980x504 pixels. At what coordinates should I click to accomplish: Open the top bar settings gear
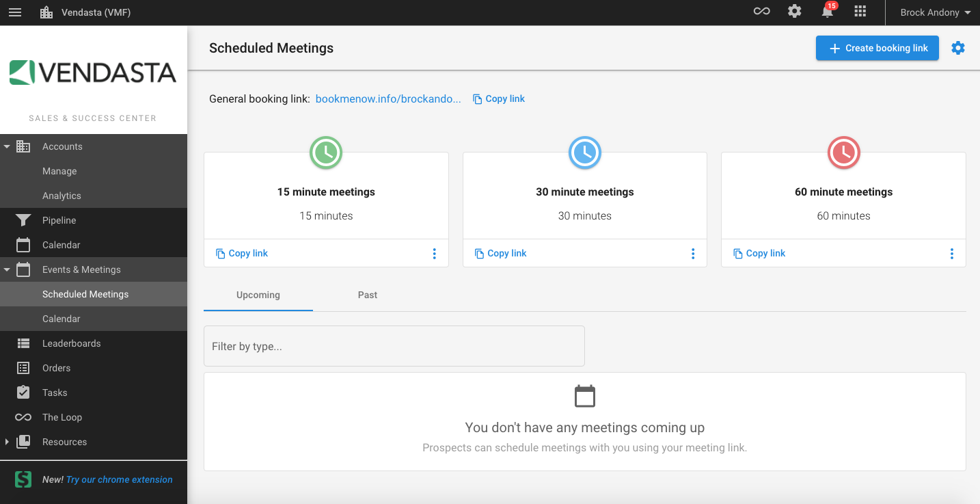[794, 12]
